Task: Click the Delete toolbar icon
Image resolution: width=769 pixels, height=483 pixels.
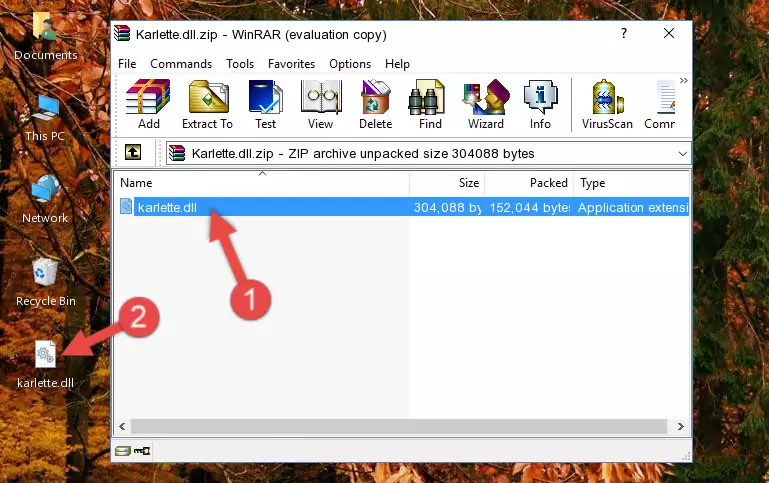Action: (376, 104)
